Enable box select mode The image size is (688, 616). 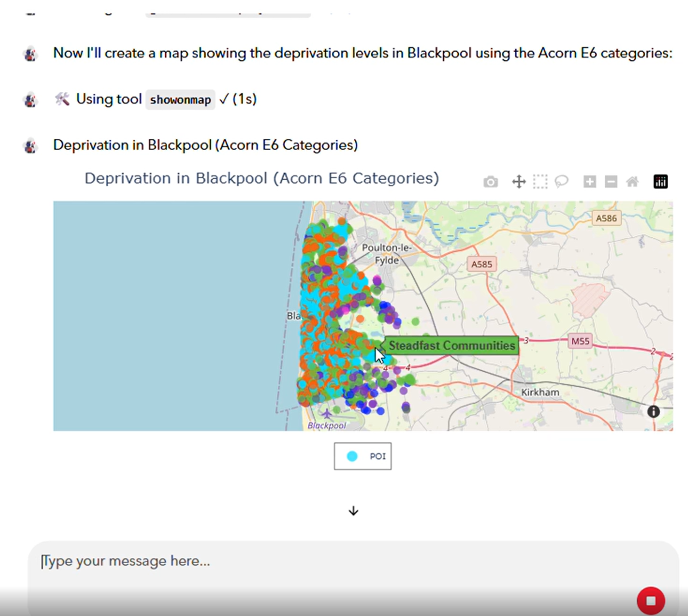(540, 181)
